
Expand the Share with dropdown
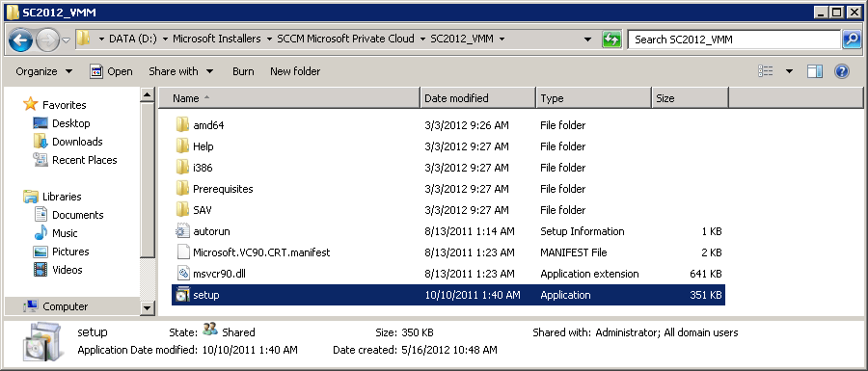point(181,71)
